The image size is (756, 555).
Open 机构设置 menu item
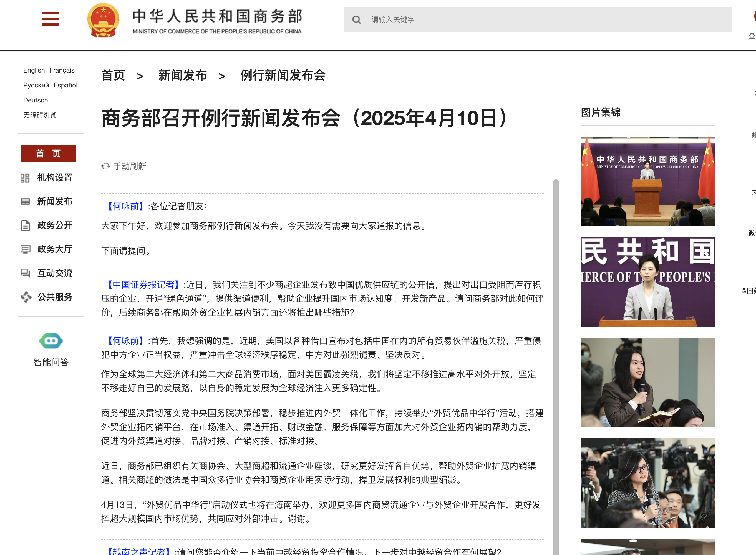tap(55, 178)
